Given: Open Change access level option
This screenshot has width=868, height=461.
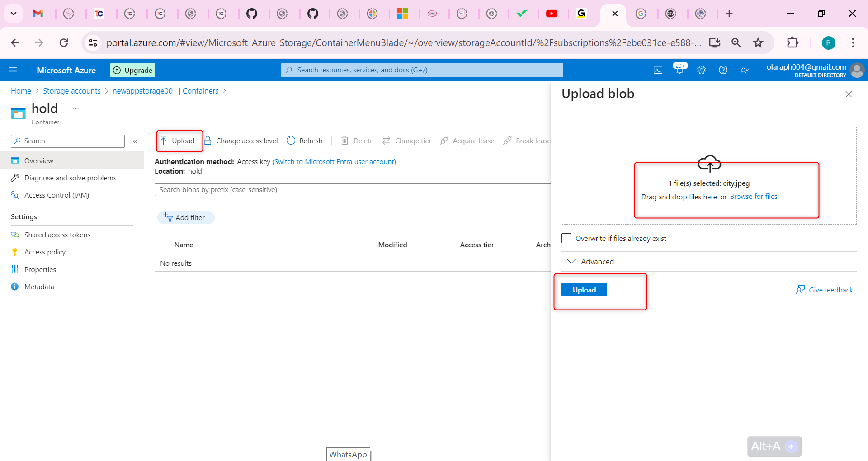Looking at the screenshot, I should (241, 141).
